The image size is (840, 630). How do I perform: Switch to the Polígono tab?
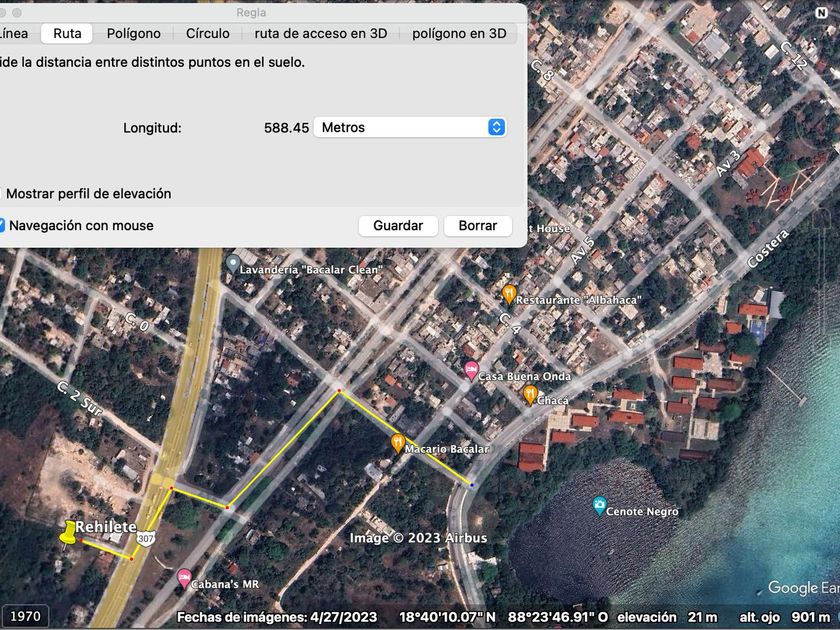tap(133, 33)
